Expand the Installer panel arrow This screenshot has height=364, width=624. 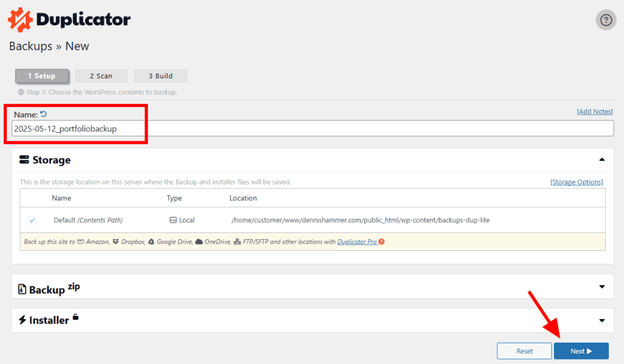tap(602, 320)
